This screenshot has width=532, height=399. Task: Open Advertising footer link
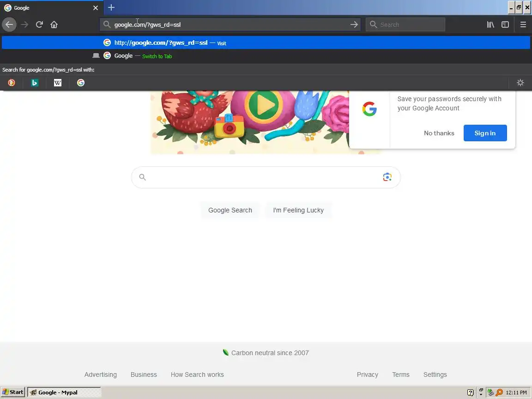[100, 375]
